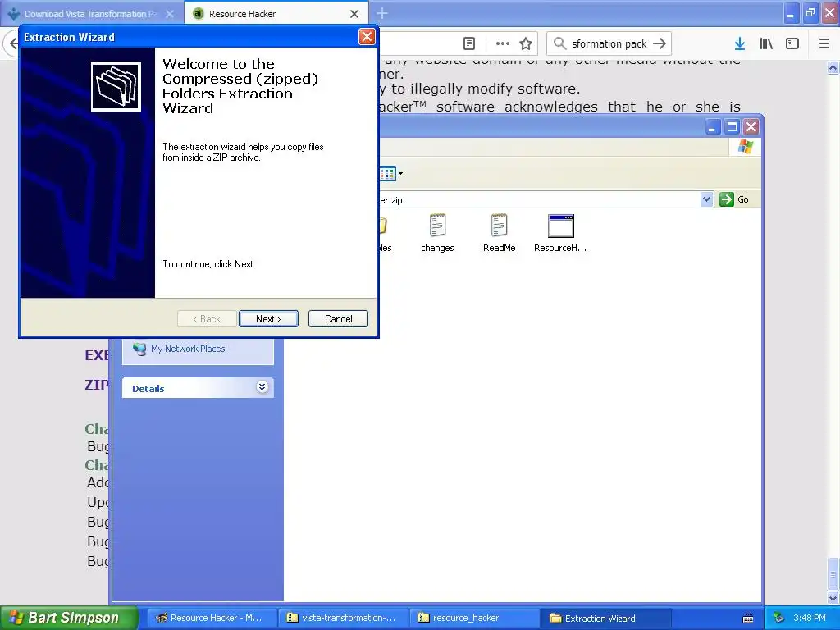Close the Download Vista Transformation tab
The image size is (840, 630).
pyautogui.click(x=170, y=14)
